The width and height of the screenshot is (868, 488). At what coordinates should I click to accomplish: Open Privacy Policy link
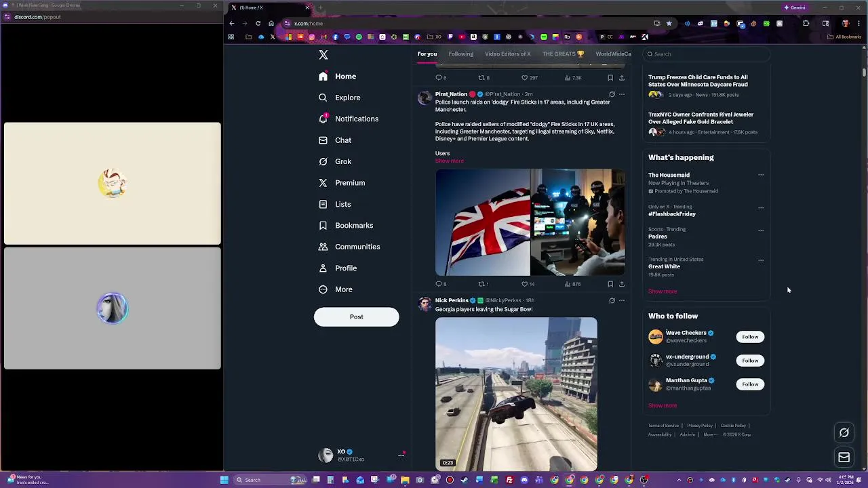[700, 426]
